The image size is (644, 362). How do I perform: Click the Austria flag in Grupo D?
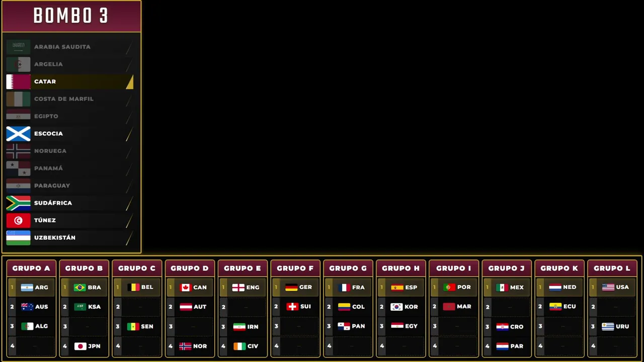[186, 307]
